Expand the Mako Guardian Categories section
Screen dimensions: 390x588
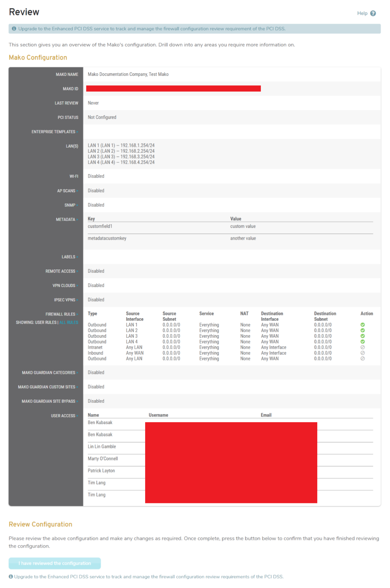[50, 372]
